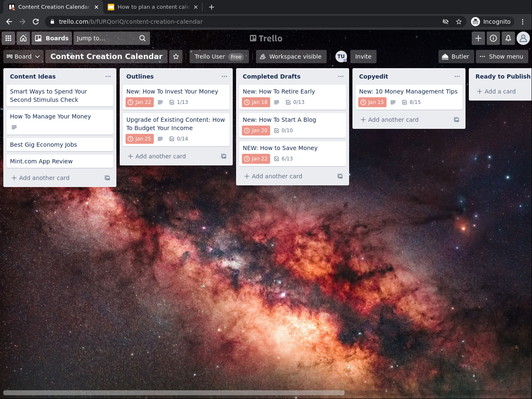
Task: Click the Invite button
Action: click(x=363, y=57)
